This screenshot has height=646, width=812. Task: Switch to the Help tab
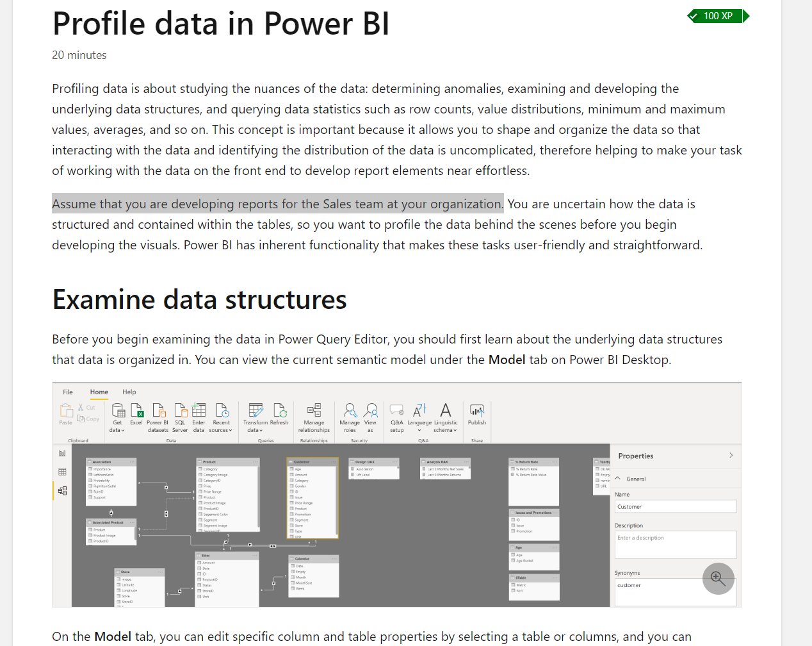[129, 392]
